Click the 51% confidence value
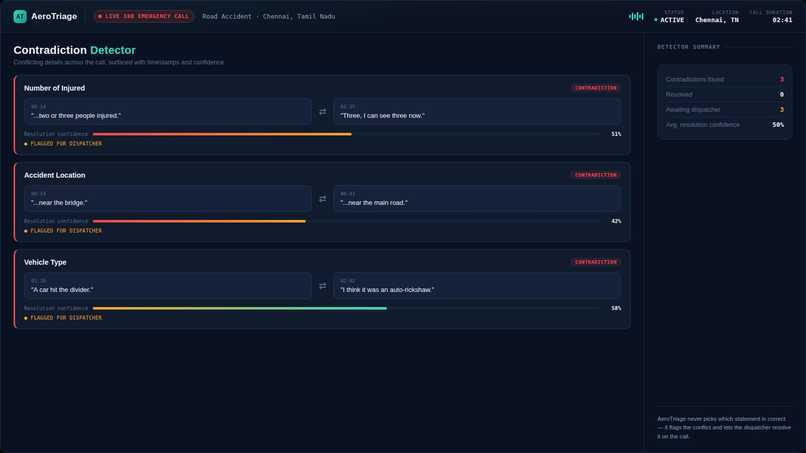Viewport: 806px width, 453px height. click(x=616, y=134)
